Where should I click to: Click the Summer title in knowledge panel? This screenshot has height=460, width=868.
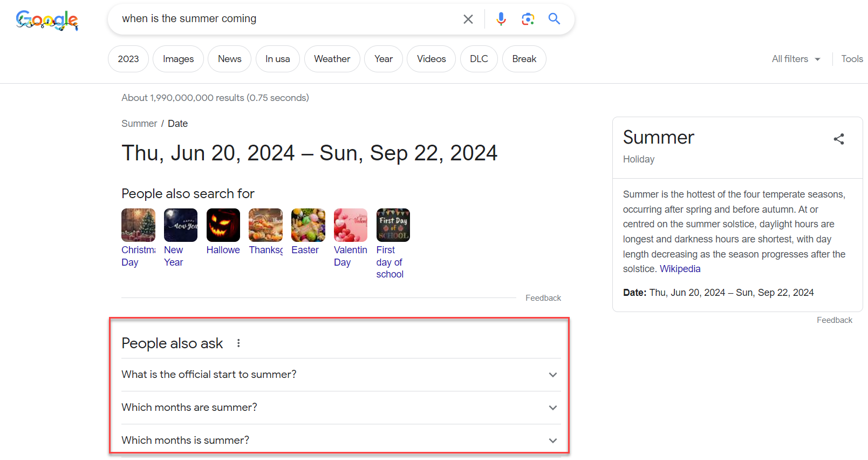click(658, 137)
